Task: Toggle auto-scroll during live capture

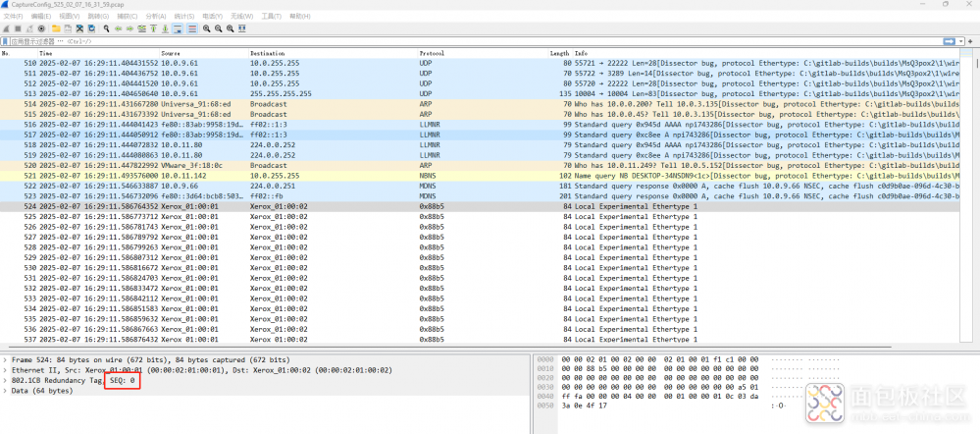Action: pyautogui.click(x=178, y=28)
